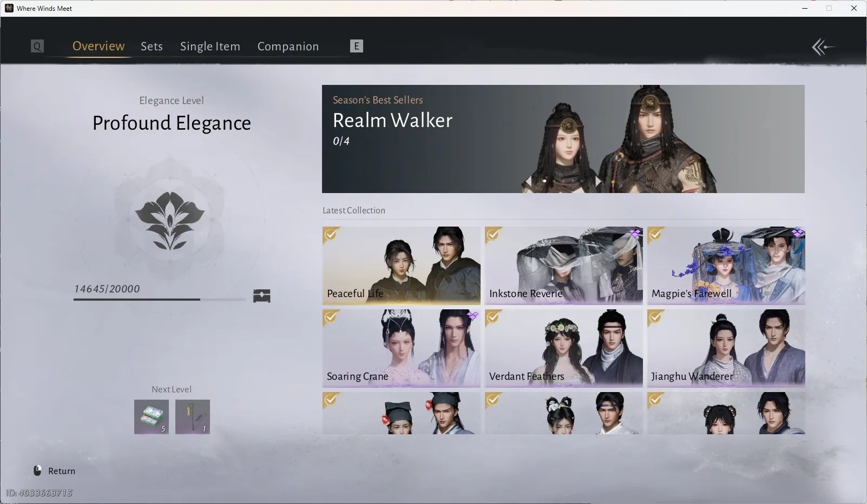Open the reward chest icon beside progress bar

pos(262,296)
